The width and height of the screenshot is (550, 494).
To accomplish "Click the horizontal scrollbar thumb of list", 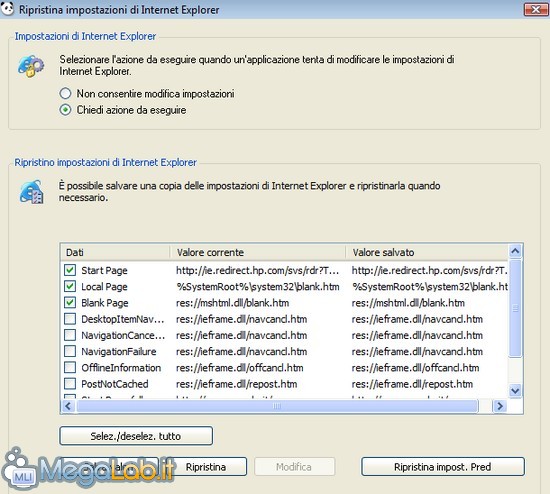I will pyautogui.click(x=277, y=406).
